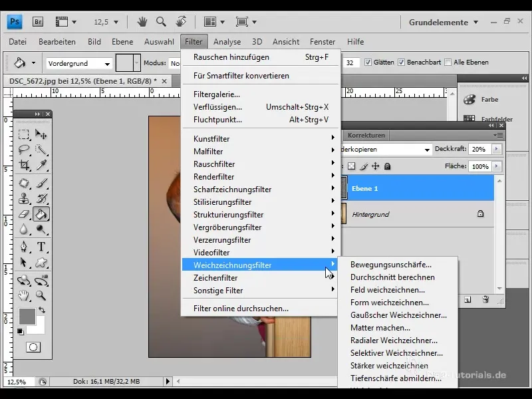
Task: Select the Magic Wand tool
Action: (x=41, y=150)
